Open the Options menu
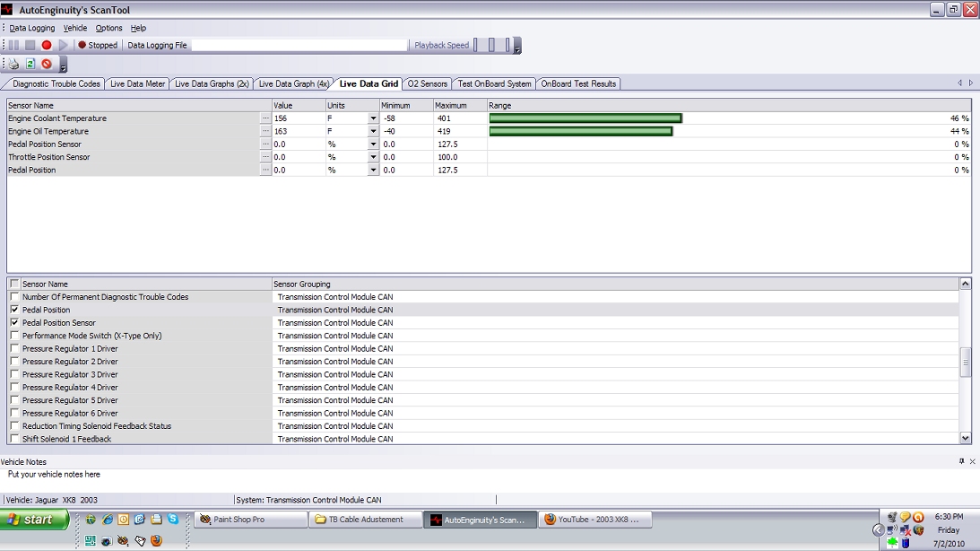The image size is (980, 551). pyautogui.click(x=108, y=28)
